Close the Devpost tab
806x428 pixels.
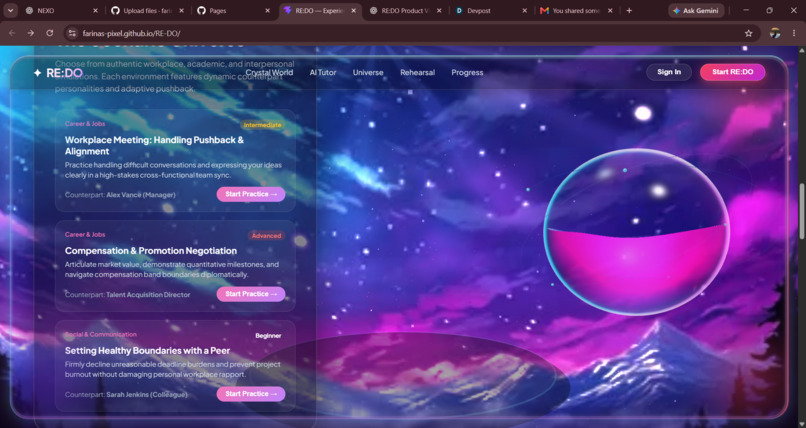[525, 10]
